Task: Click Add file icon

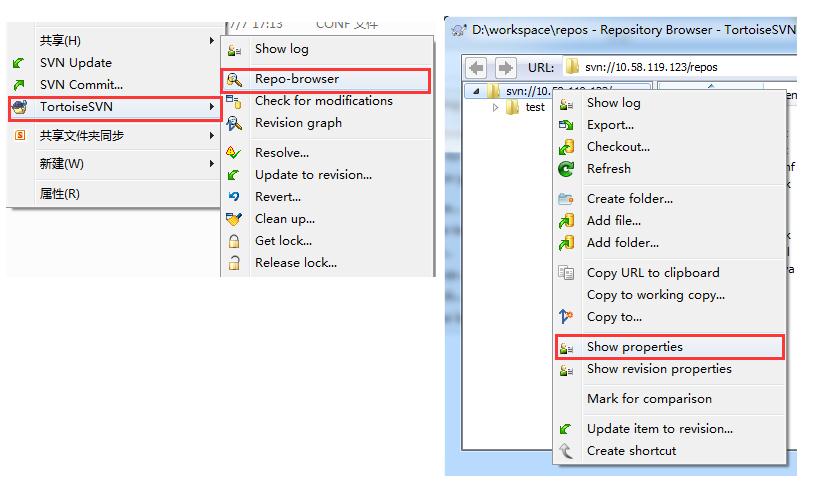Action: pos(566,221)
